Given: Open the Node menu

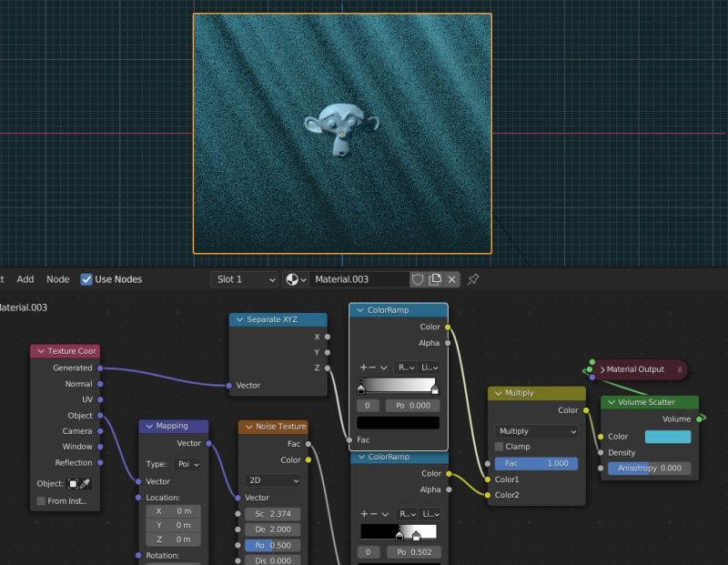Looking at the screenshot, I should coord(57,279).
